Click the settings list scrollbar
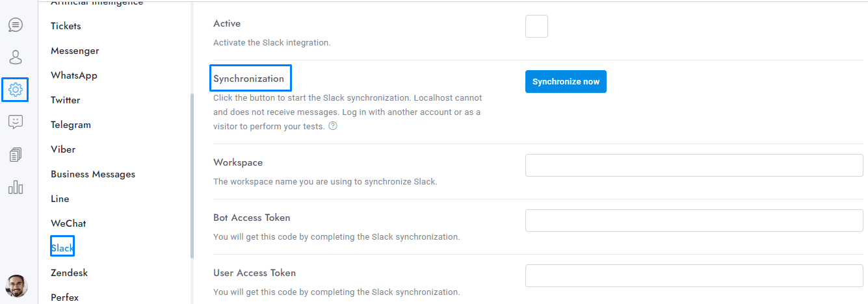Viewport: 868px width, 304px height. (x=192, y=175)
